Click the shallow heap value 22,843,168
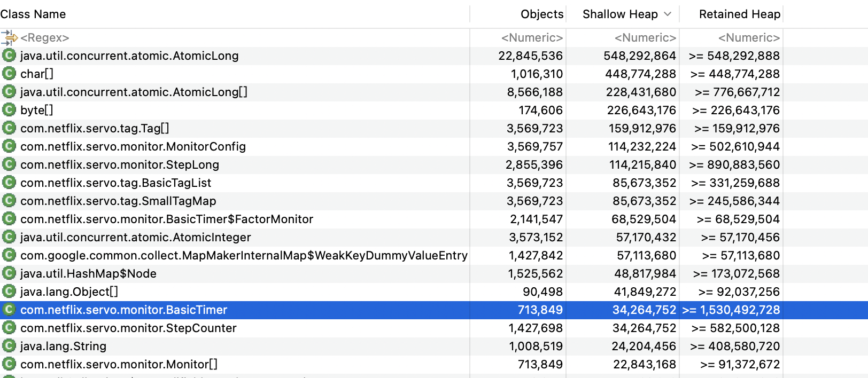 click(x=645, y=364)
